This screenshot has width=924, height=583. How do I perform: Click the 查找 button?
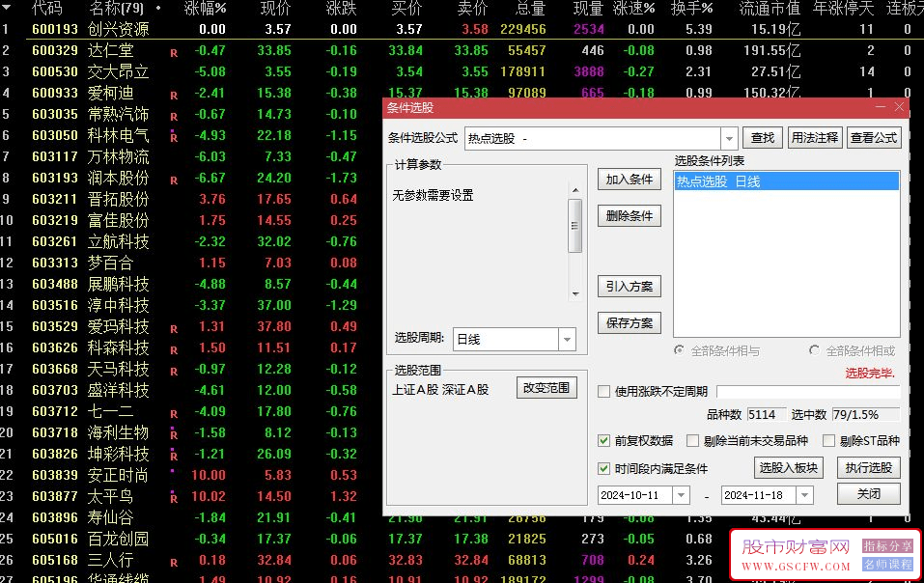(762, 138)
